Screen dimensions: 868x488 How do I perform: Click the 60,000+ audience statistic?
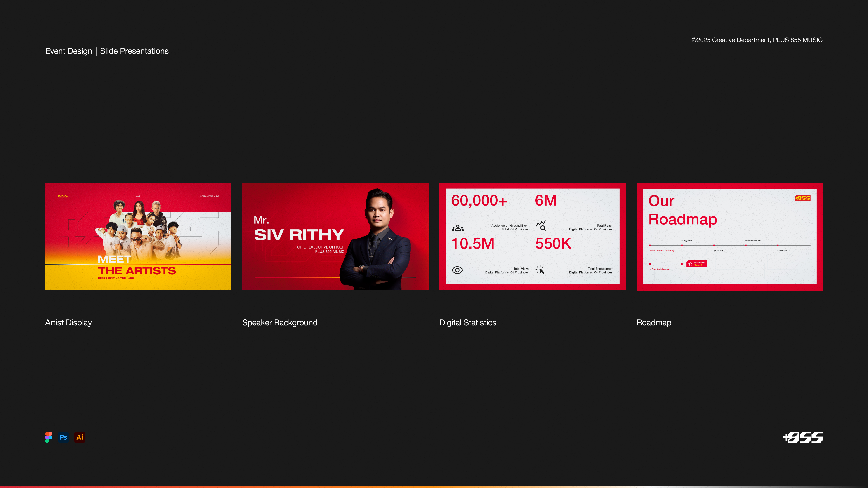click(x=479, y=201)
